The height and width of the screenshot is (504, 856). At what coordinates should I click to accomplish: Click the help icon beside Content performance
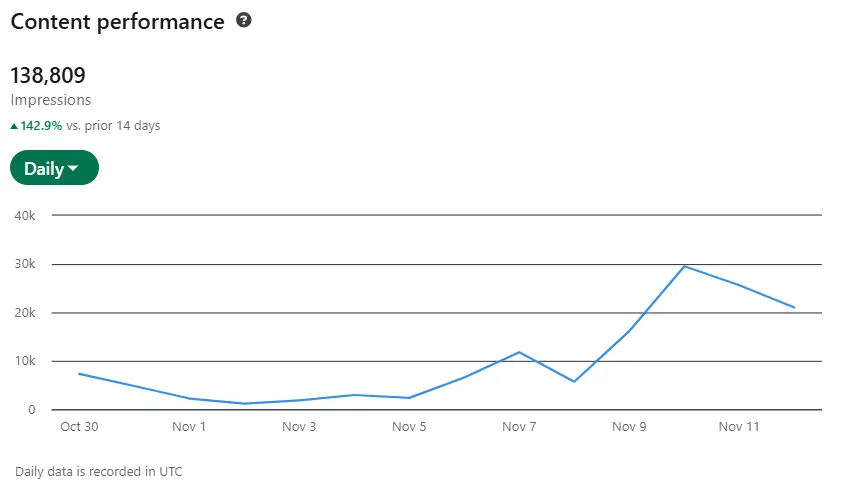243,20
